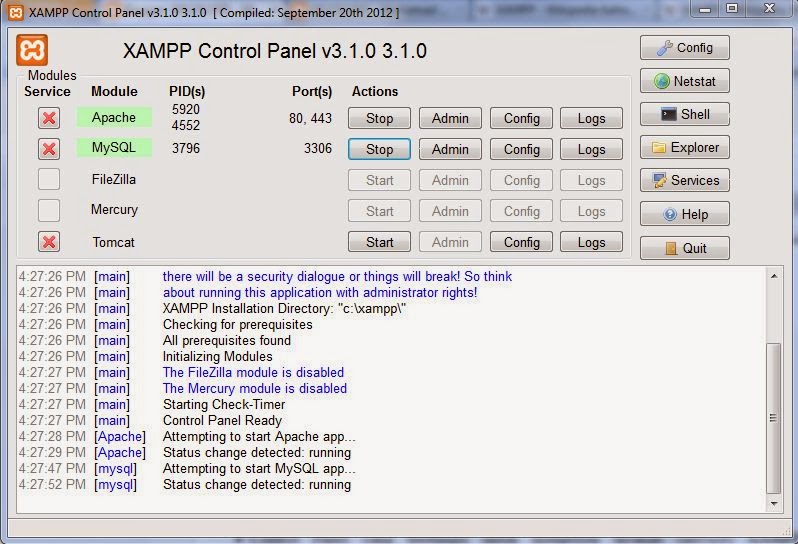Click MySQL port value "3306"
This screenshot has height=544, width=798.
pos(318,149)
